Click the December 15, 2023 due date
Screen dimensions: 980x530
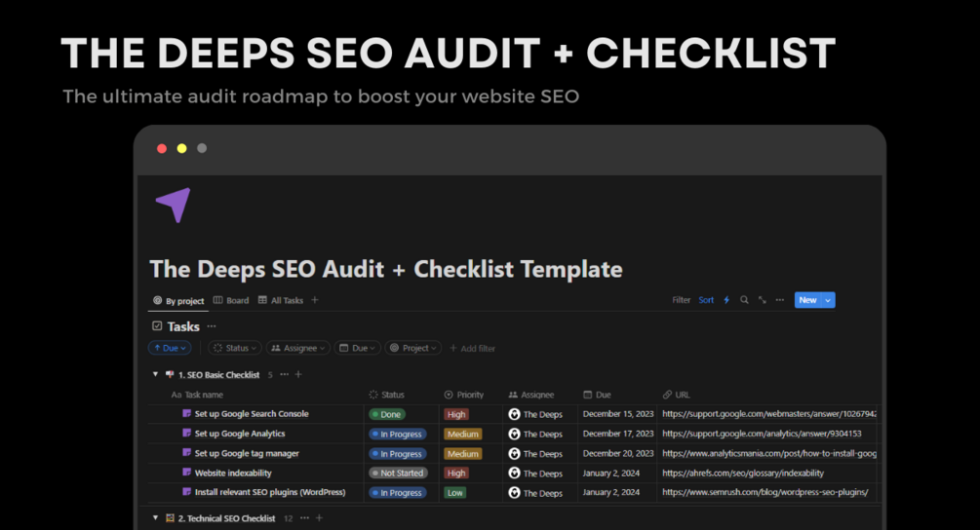pos(618,414)
